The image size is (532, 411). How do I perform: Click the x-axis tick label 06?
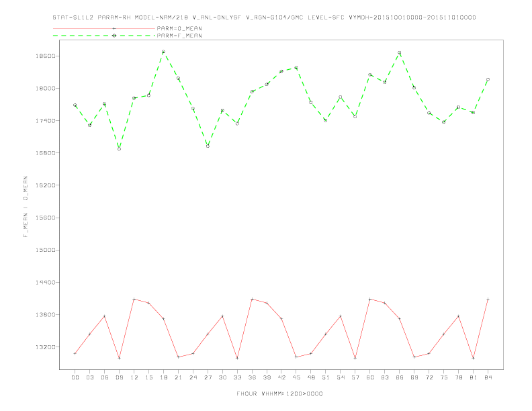click(105, 377)
